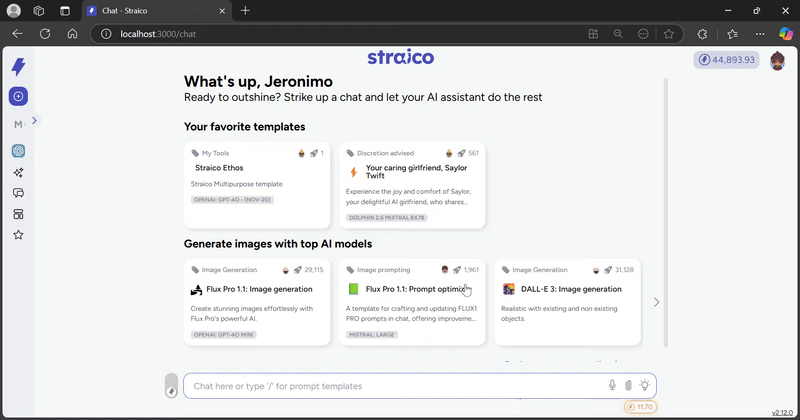Image resolution: width=800 pixels, height=420 pixels.
Task: Add page to favorites star in address bar
Action: point(668,34)
